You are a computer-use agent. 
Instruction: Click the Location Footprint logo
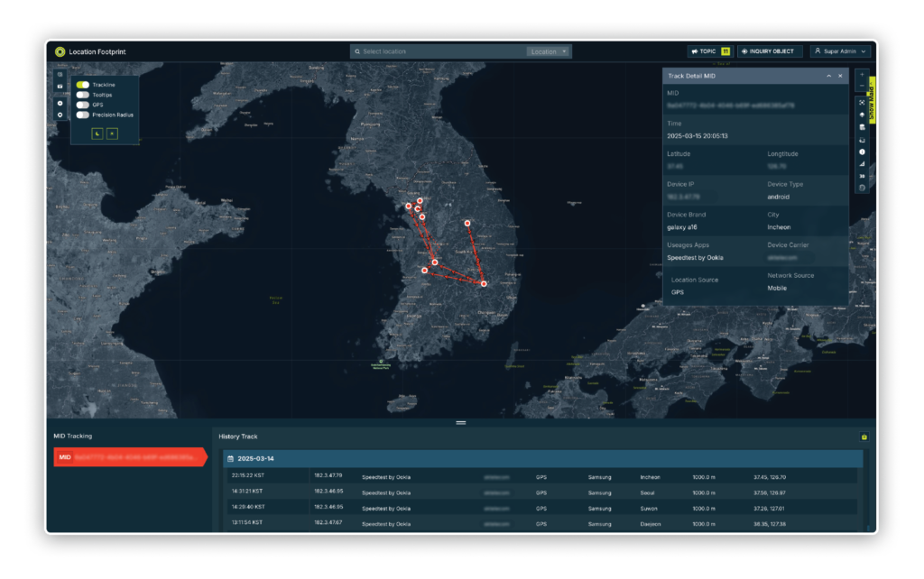(60, 51)
